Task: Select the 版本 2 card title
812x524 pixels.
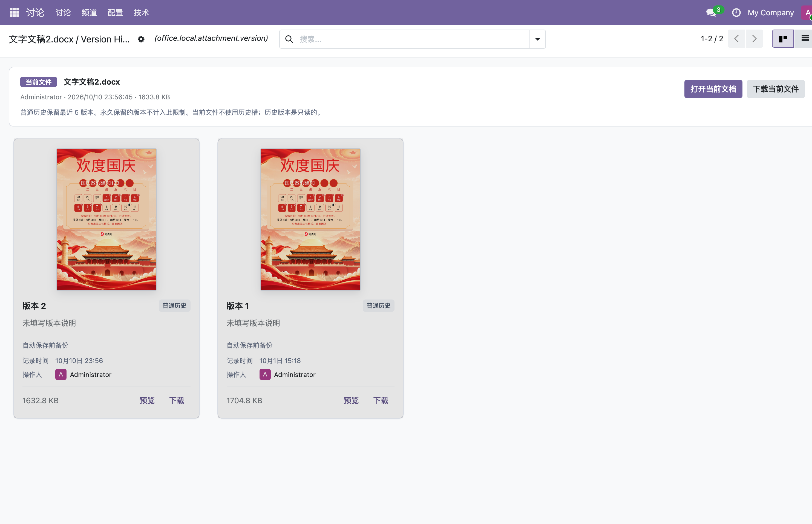Action: point(34,306)
